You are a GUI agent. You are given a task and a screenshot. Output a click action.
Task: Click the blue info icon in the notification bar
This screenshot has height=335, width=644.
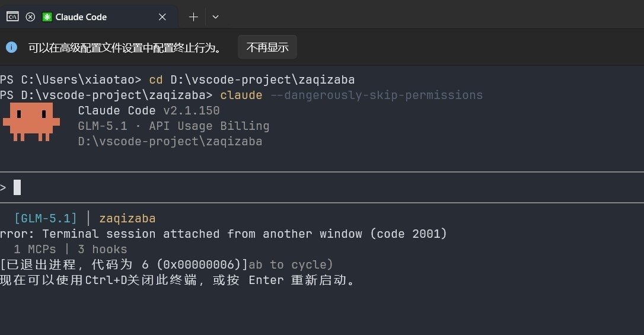[11, 47]
